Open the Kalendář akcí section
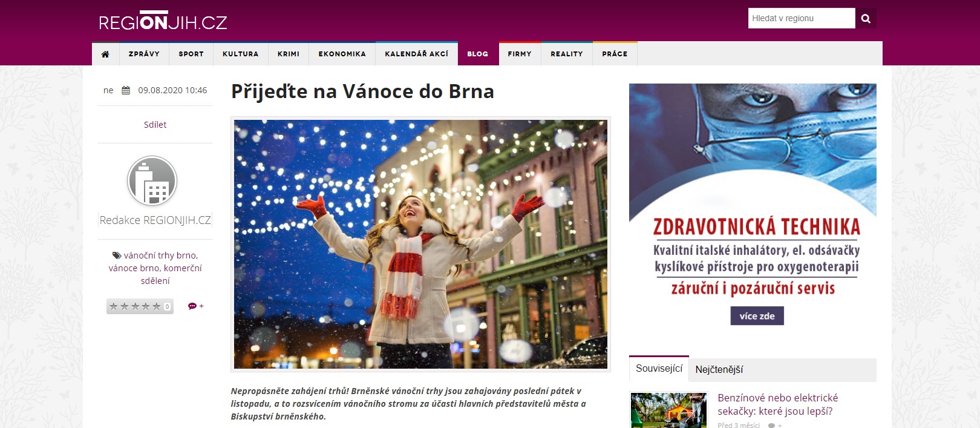The image size is (980, 428). [x=417, y=54]
